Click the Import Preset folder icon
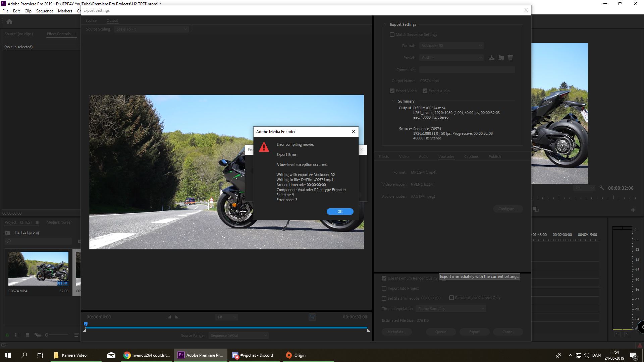 pyautogui.click(x=501, y=58)
